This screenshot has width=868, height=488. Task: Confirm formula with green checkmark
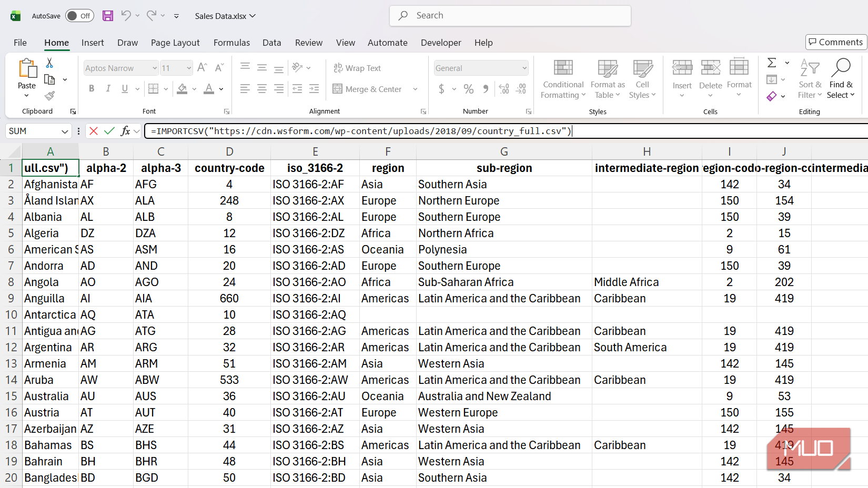pyautogui.click(x=109, y=131)
